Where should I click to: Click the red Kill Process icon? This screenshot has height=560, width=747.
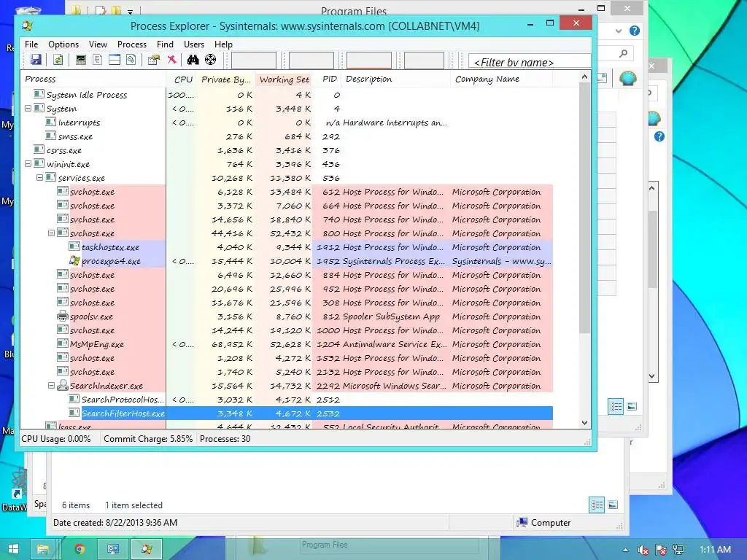[171, 60]
